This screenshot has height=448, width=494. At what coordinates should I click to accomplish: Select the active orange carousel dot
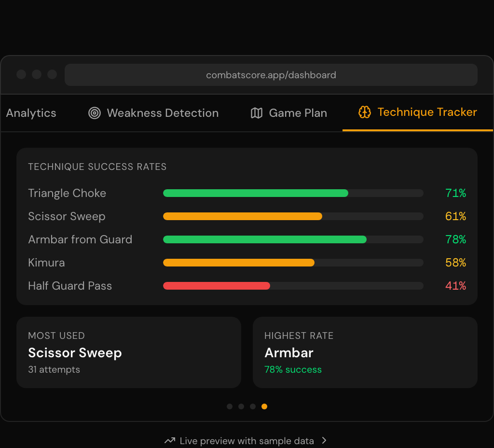(x=264, y=406)
